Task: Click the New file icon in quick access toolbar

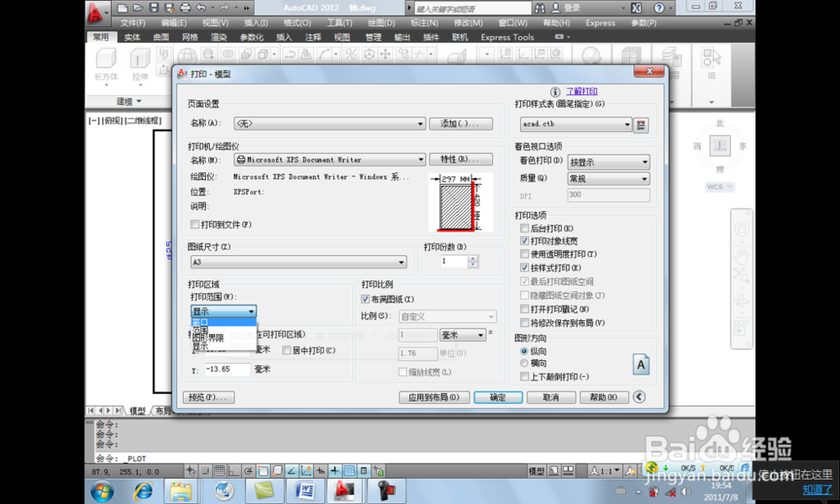Action: [x=123, y=8]
